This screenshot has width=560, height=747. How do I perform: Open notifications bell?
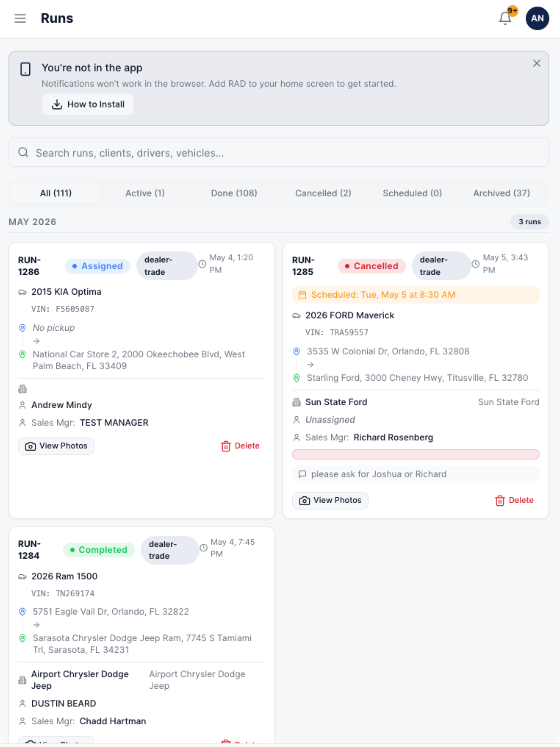(x=505, y=18)
